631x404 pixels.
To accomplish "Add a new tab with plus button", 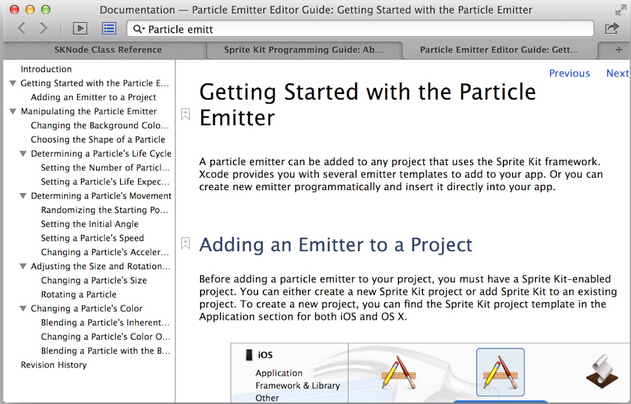I will tap(620, 48).
